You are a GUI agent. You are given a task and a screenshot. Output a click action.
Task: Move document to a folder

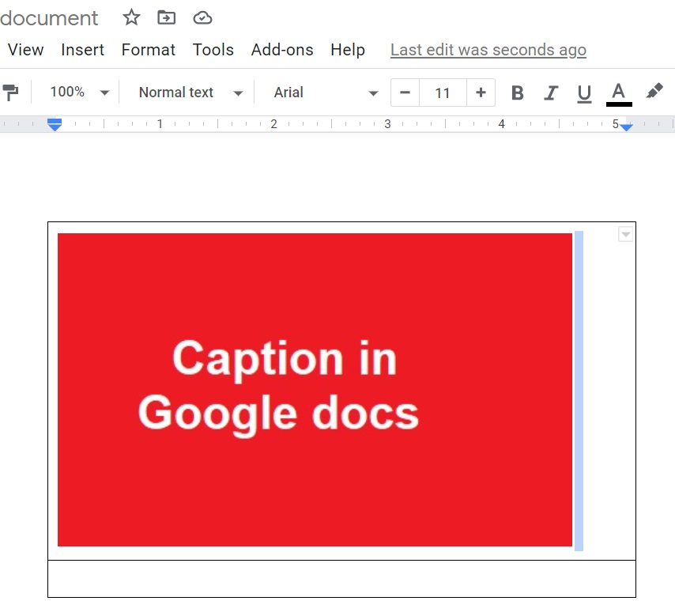pos(165,17)
